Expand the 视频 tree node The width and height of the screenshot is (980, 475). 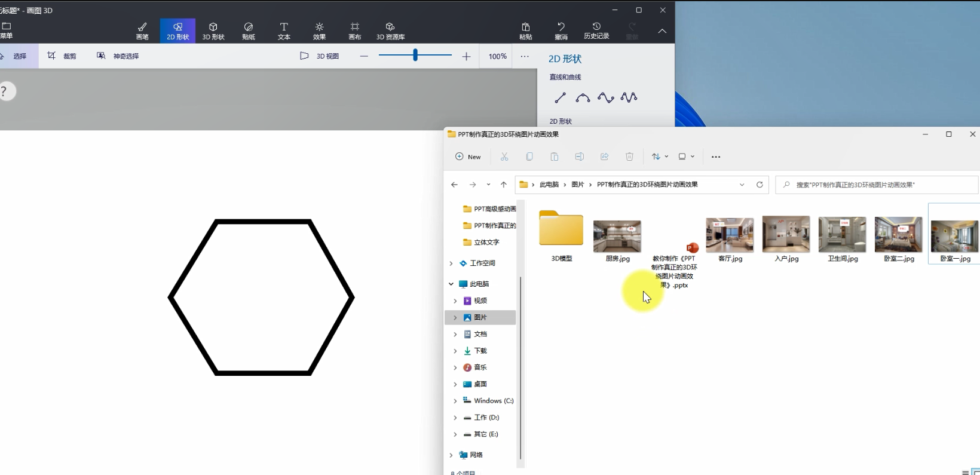pos(455,301)
